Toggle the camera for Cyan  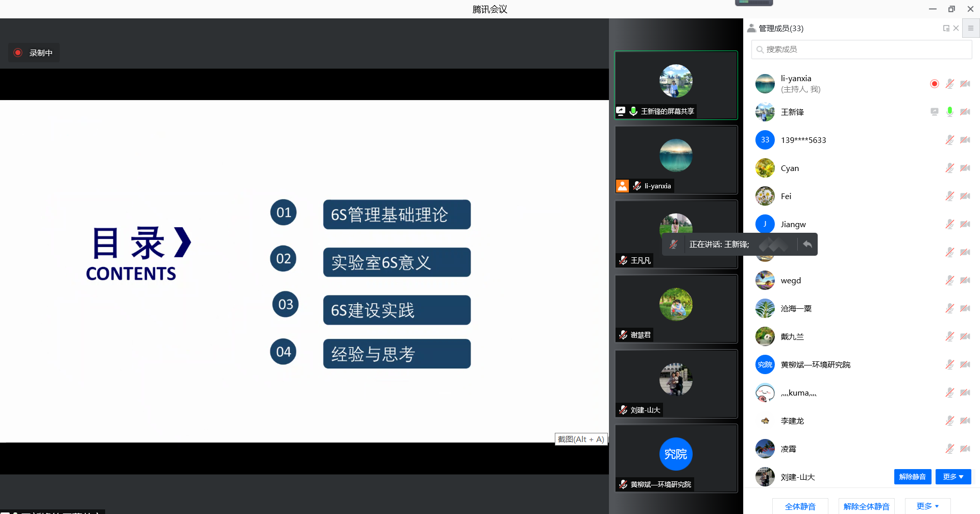coord(965,168)
